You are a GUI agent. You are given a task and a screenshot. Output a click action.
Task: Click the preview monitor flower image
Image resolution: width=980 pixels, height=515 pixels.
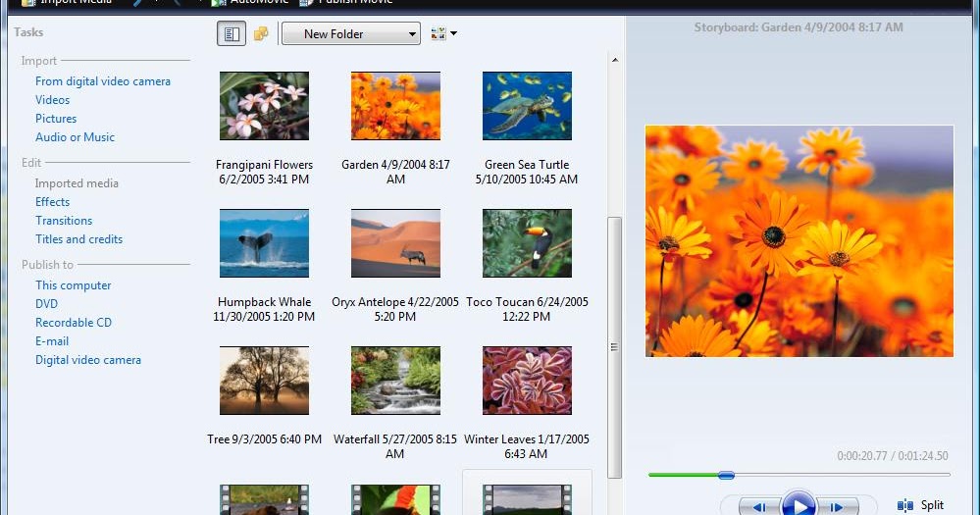(x=799, y=241)
